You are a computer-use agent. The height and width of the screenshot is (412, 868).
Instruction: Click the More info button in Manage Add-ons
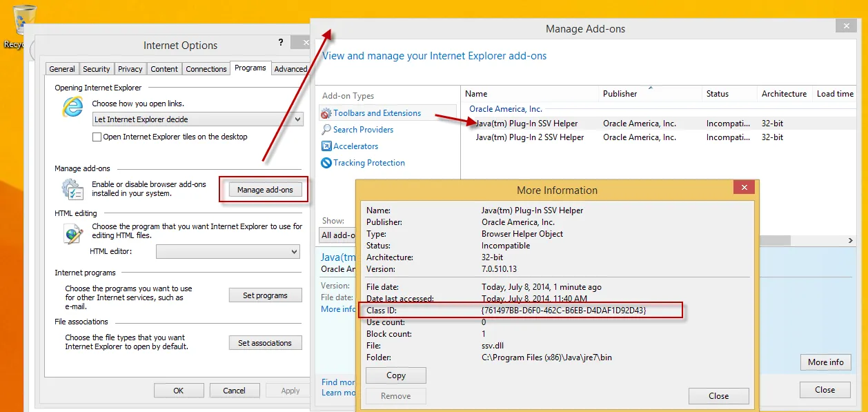pos(825,362)
